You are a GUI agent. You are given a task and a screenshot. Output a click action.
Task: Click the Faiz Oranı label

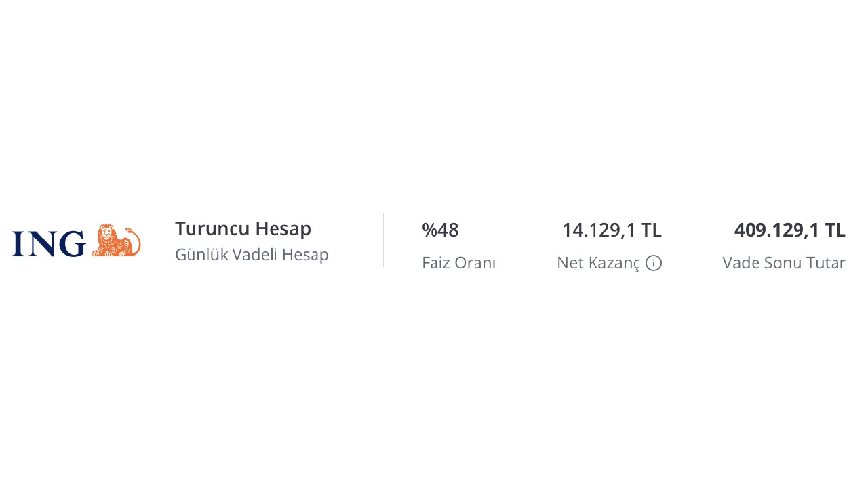458,263
